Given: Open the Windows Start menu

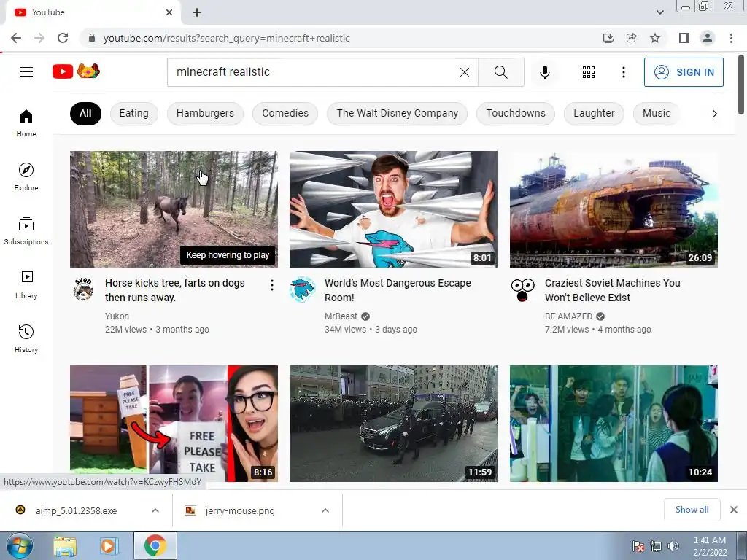Looking at the screenshot, I should [19, 545].
